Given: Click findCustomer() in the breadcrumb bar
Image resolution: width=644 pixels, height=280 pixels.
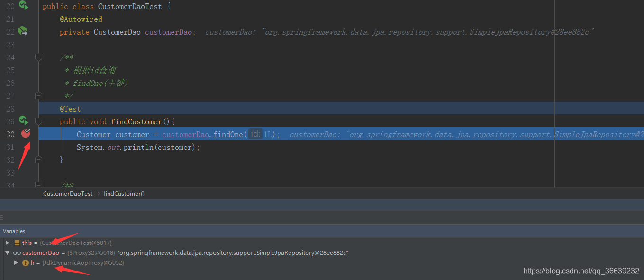Looking at the screenshot, I should coord(124,193).
